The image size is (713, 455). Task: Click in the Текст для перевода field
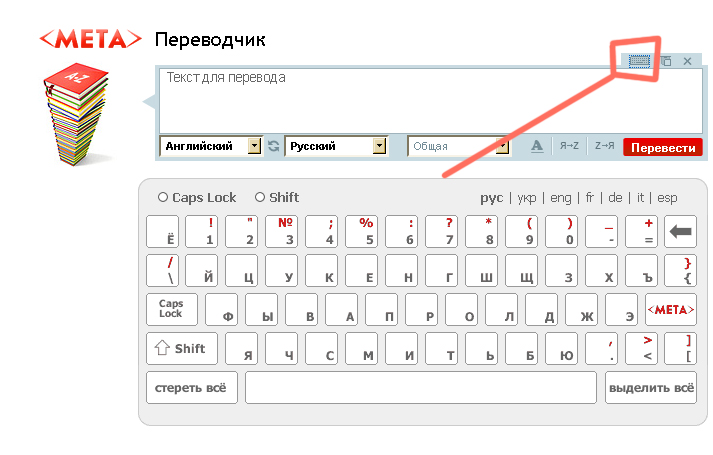pyautogui.click(x=431, y=100)
